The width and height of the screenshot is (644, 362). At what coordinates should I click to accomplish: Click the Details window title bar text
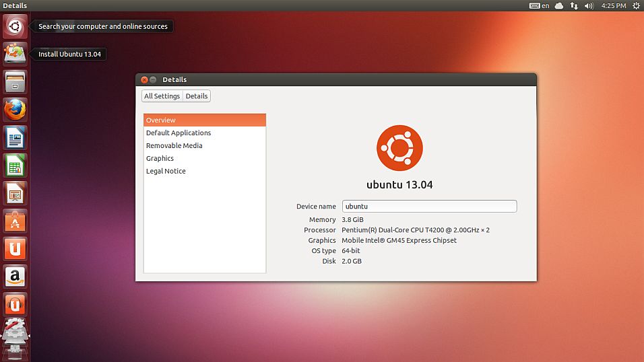[174, 79]
